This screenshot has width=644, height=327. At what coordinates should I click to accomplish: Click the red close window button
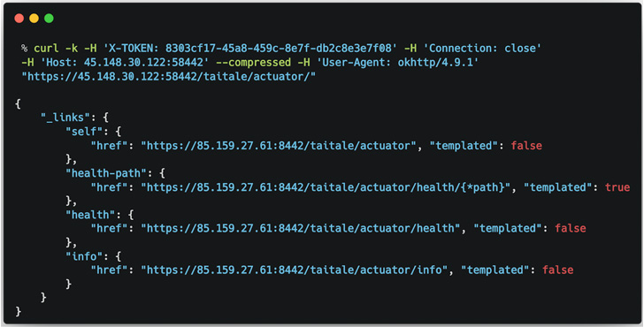19,18
